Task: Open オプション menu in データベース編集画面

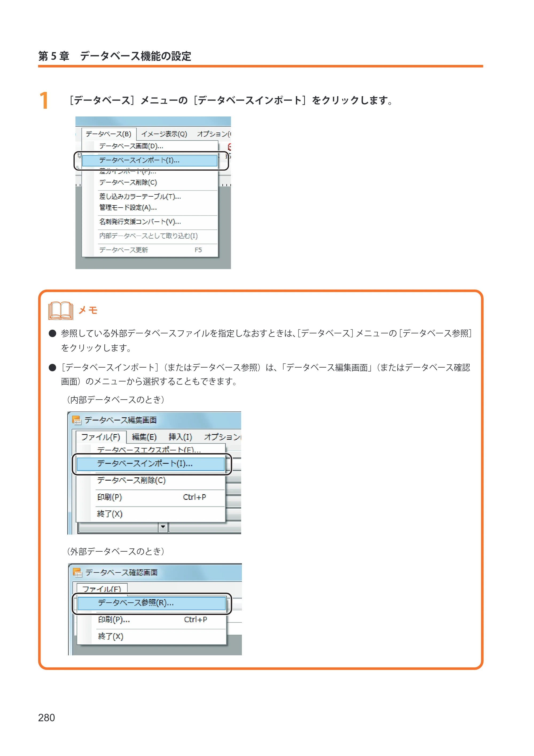Action: [x=222, y=437]
